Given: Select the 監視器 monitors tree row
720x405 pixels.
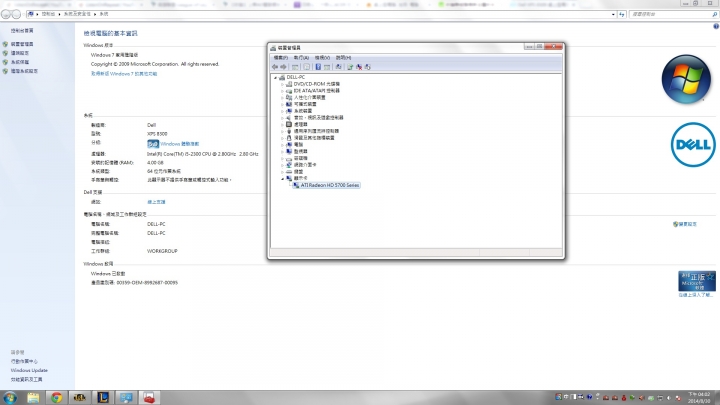Looking at the screenshot, I should coord(297,152).
